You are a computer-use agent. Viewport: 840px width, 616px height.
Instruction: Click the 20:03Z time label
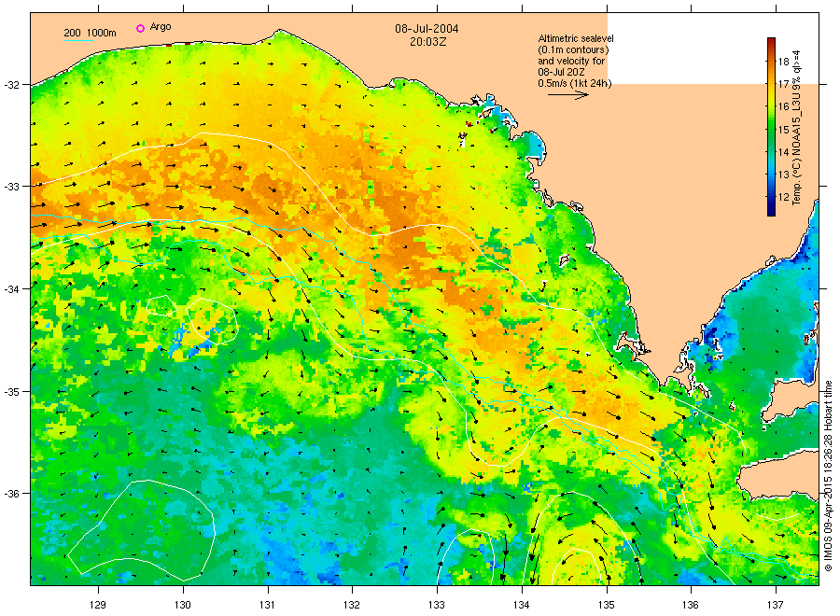point(428,42)
